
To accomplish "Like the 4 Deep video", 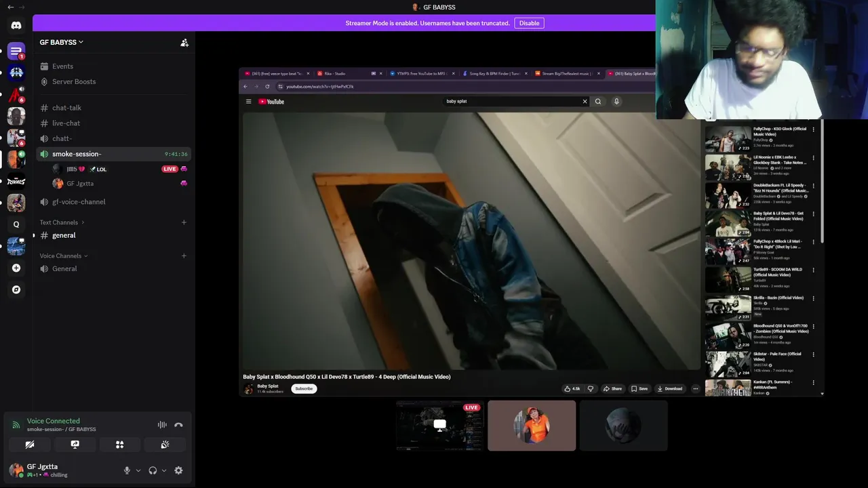I will pos(572,388).
